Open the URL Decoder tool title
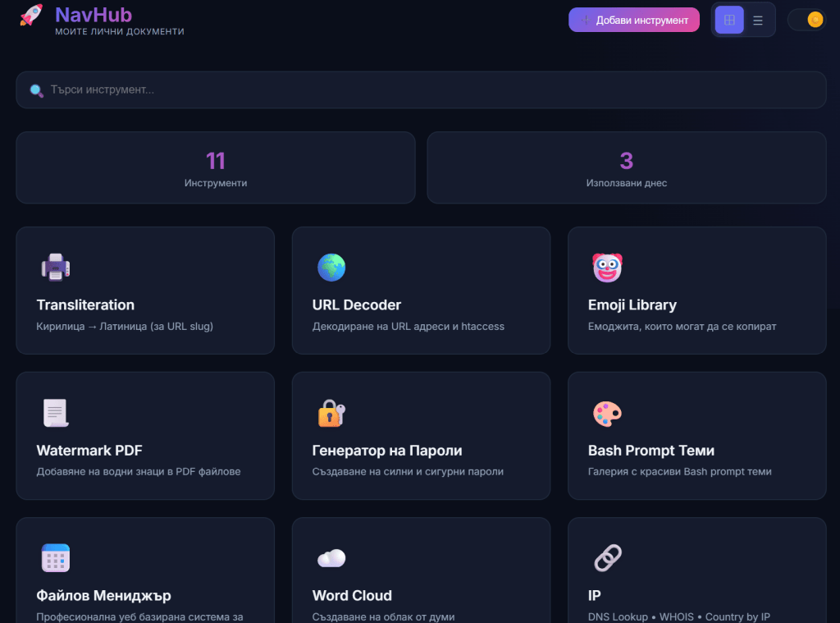Image resolution: width=840 pixels, height=623 pixels. pyautogui.click(x=356, y=305)
